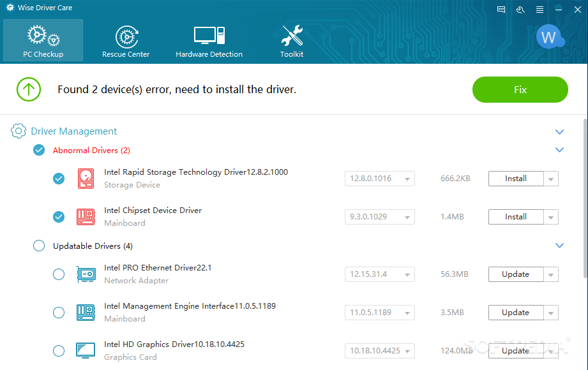The height and width of the screenshot is (370, 588).
Task: Open the Toolkit tab
Action: pyautogui.click(x=292, y=40)
